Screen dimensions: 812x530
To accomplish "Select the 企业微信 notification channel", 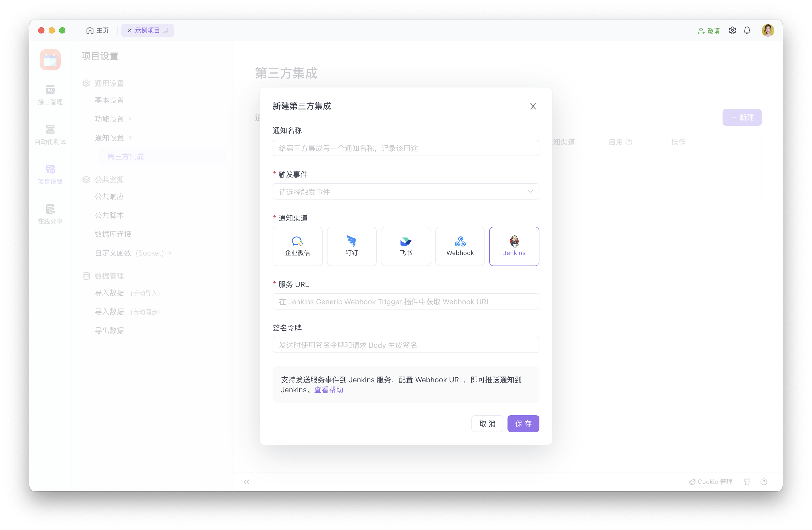I will 297,246.
